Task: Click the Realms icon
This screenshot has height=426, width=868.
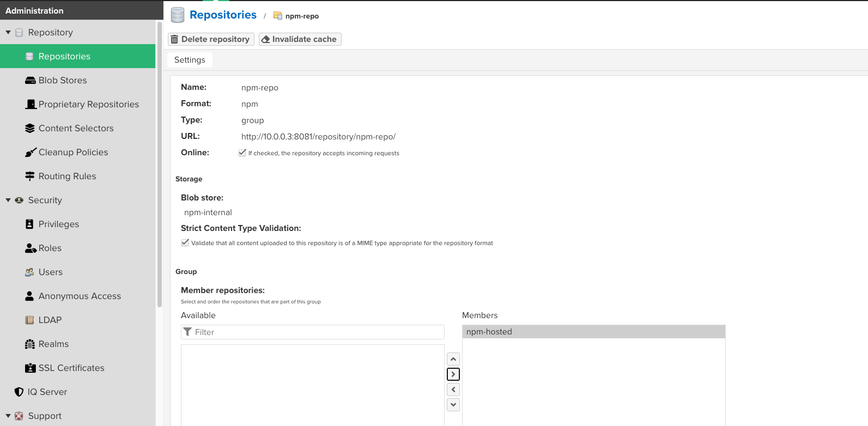Action: coord(30,344)
